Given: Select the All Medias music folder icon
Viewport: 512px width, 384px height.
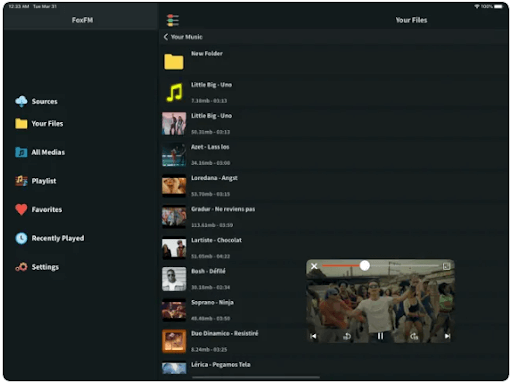Looking at the screenshot, I should pyautogui.click(x=21, y=152).
